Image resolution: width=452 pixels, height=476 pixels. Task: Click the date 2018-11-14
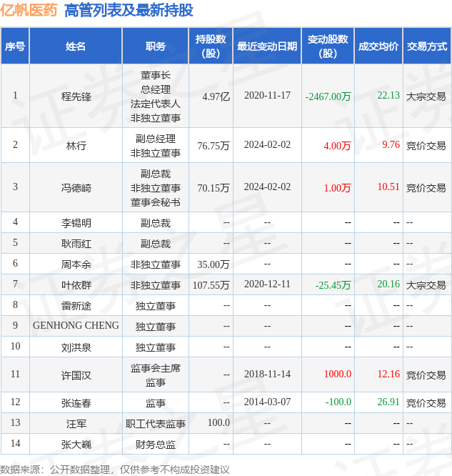click(x=267, y=374)
